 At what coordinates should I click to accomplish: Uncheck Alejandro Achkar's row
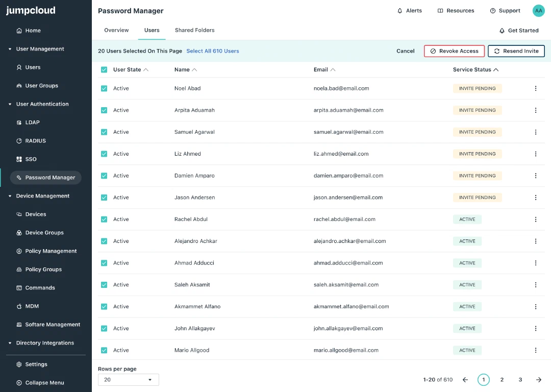(x=104, y=241)
